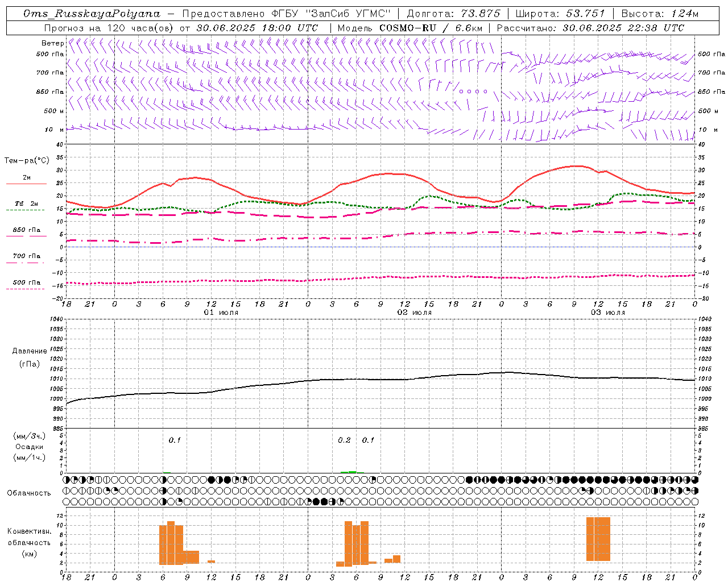Click the (км) unit under convective cloudiness
The image size is (728, 582).
29,554
